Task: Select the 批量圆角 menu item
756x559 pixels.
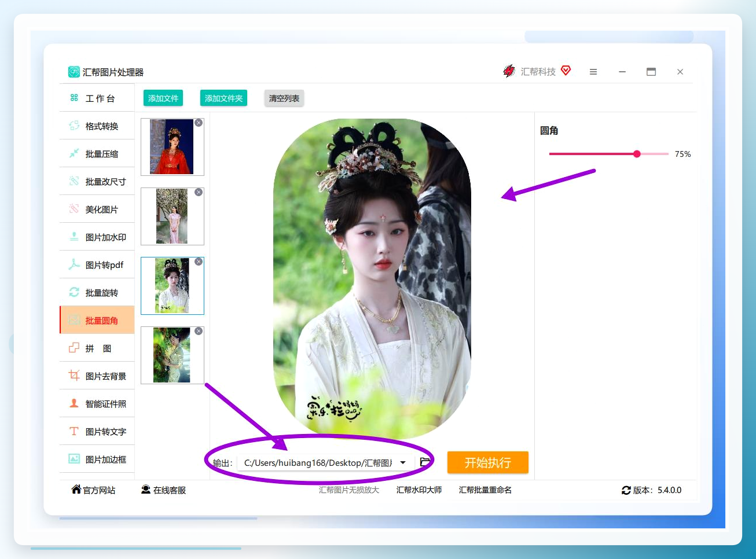Action: pos(97,320)
